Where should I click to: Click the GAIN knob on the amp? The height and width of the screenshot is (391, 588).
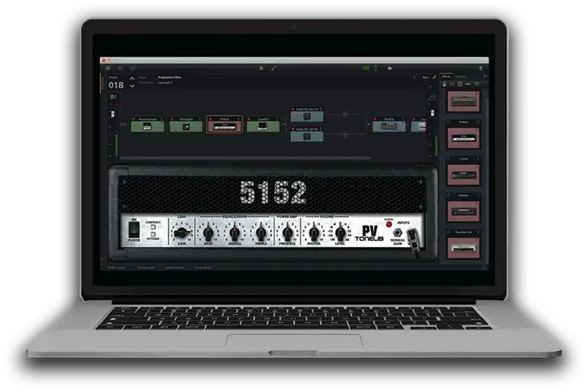[182, 233]
